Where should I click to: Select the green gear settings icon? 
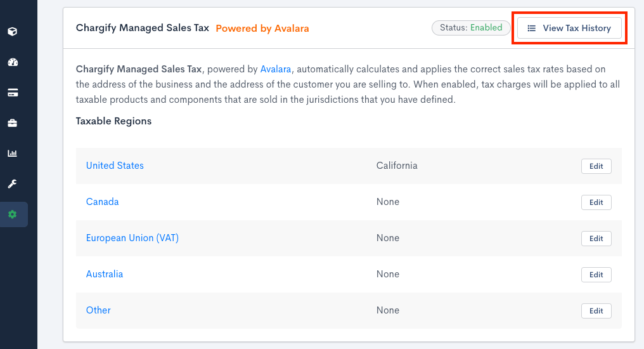pos(13,214)
